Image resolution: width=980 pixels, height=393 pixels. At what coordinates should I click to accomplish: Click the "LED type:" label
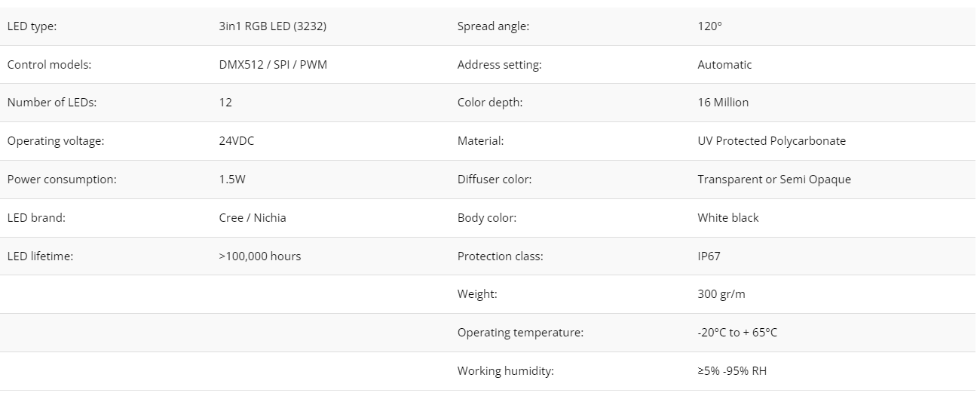point(32,26)
